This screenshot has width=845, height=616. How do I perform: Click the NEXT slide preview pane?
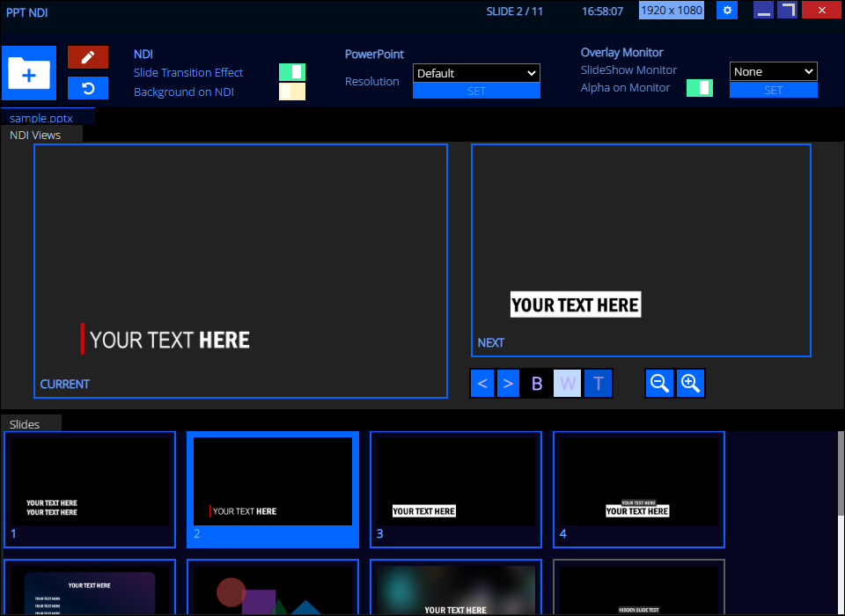(641, 250)
